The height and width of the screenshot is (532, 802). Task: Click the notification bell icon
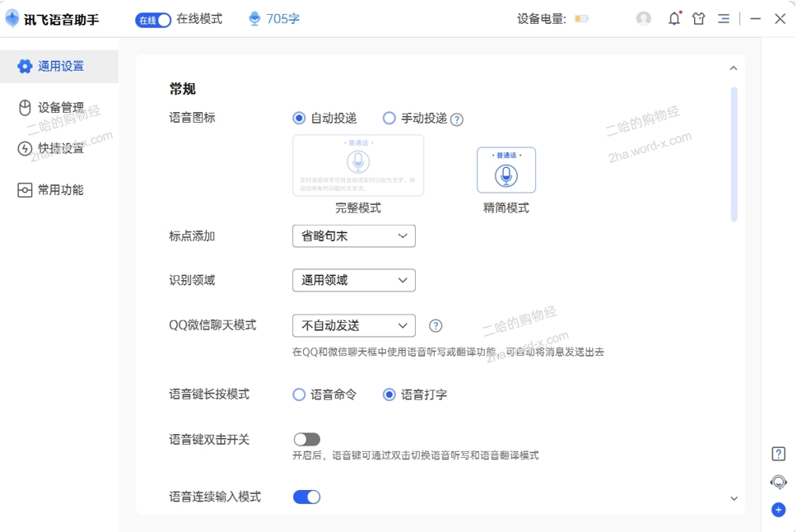tap(674, 18)
